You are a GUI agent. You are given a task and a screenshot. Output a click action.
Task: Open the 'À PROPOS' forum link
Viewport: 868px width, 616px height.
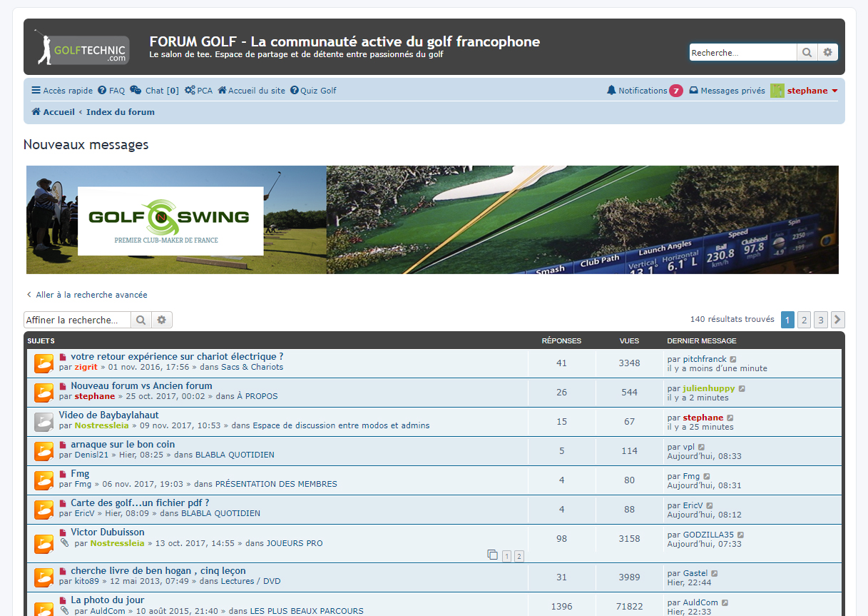257,397
